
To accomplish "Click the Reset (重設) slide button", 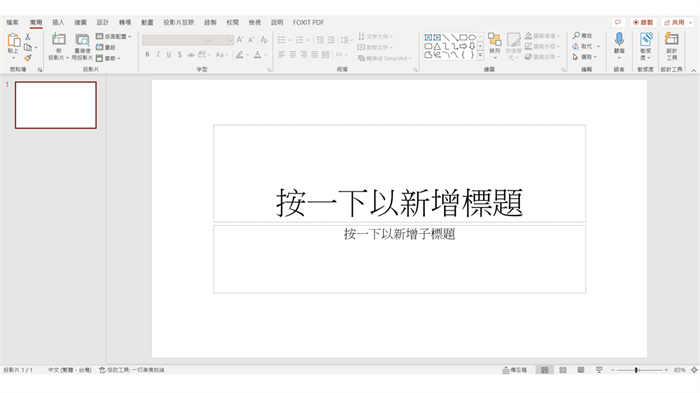I will (x=106, y=47).
